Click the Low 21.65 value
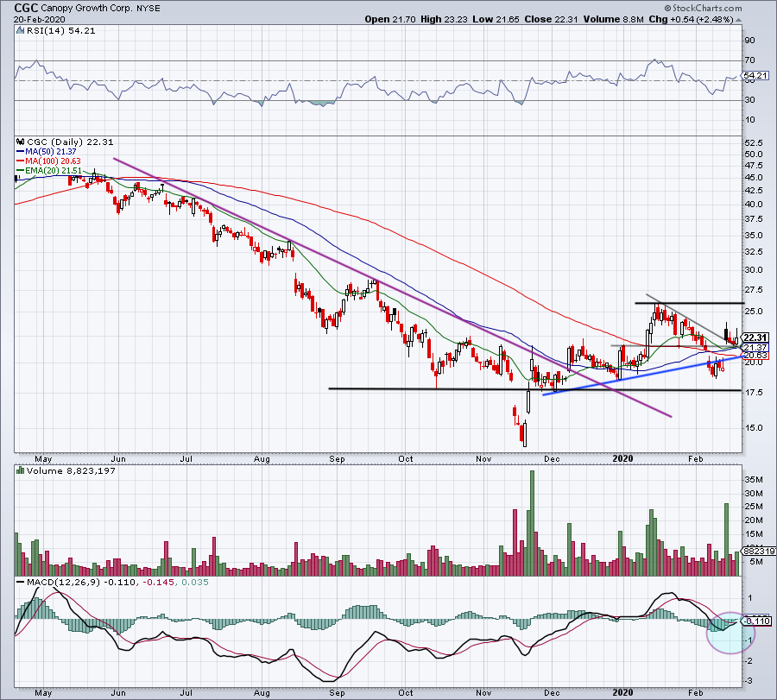 (x=496, y=19)
